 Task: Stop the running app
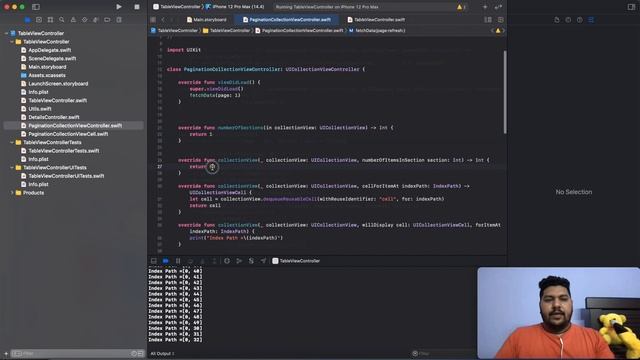coord(137,7)
